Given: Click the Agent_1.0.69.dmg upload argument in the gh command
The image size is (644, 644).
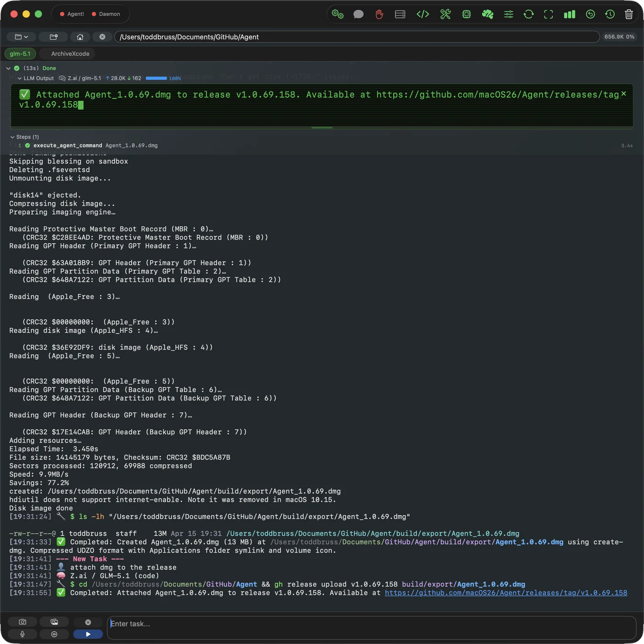Looking at the screenshot, I should pyautogui.click(x=463, y=585).
